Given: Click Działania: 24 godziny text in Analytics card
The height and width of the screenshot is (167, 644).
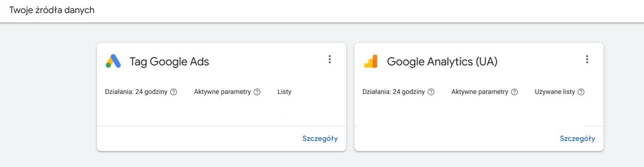Looking at the screenshot, I should (x=394, y=92).
